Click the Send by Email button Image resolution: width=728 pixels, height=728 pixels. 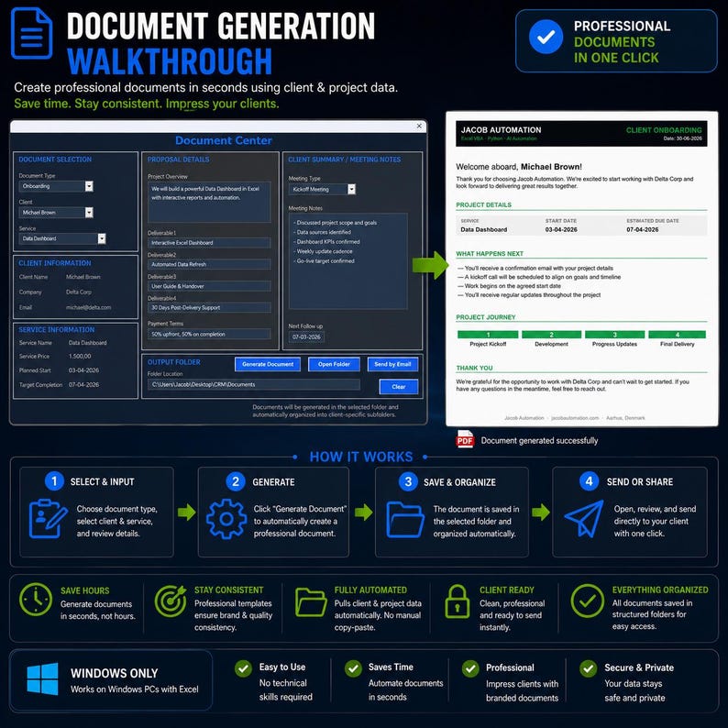[x=392, y=364]
